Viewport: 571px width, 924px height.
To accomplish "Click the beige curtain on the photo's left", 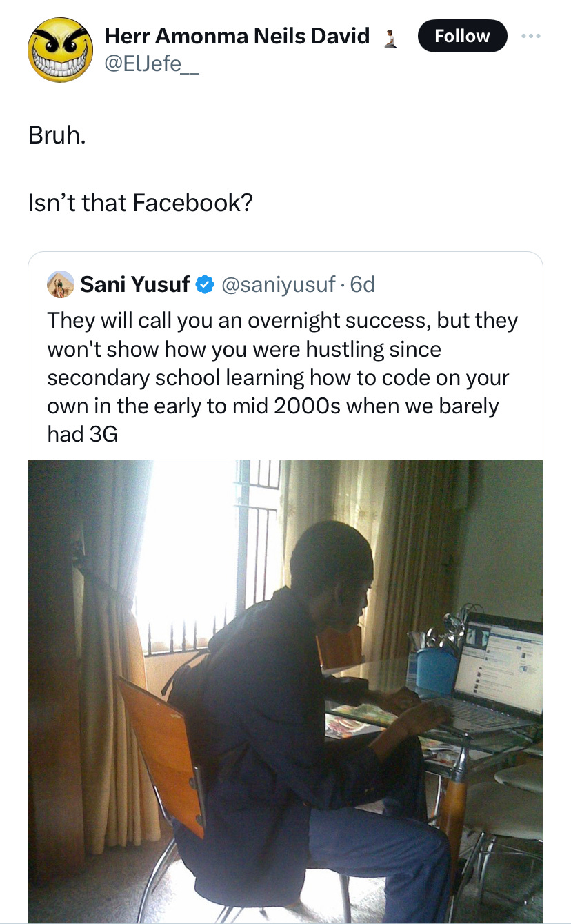I will coord(110,690).
